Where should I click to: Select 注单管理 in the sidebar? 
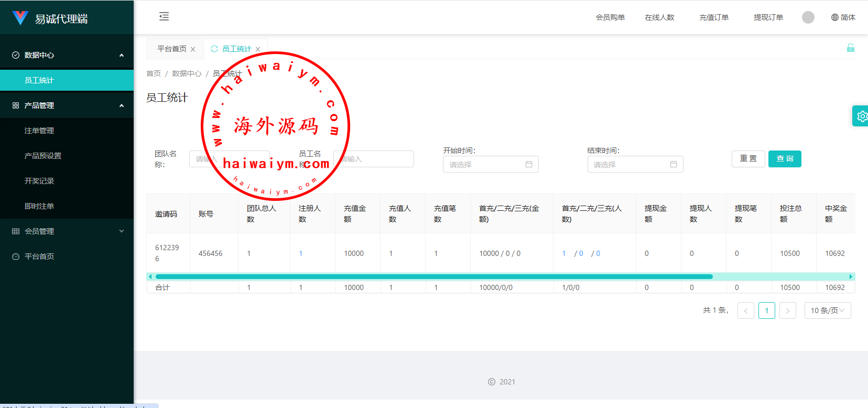pyautogui.click(x=39, y=131)
